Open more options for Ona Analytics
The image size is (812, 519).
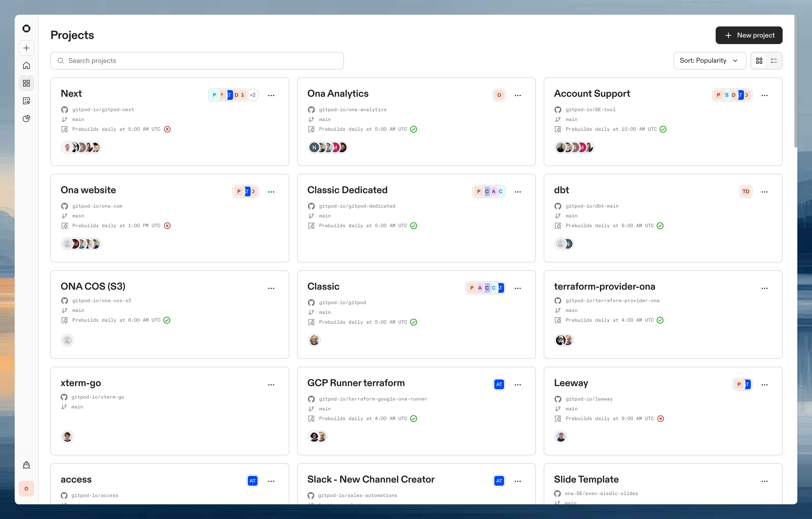[518, 95]
